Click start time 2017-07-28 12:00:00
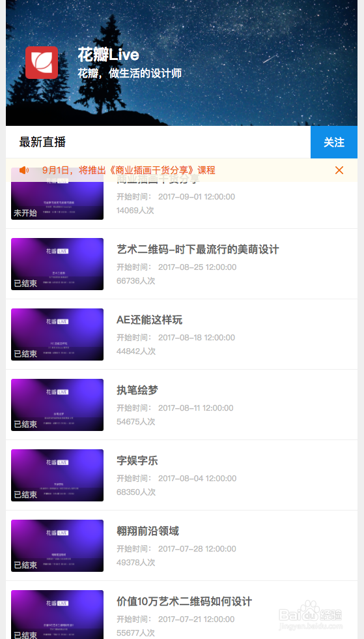 [x=197, y=549]
